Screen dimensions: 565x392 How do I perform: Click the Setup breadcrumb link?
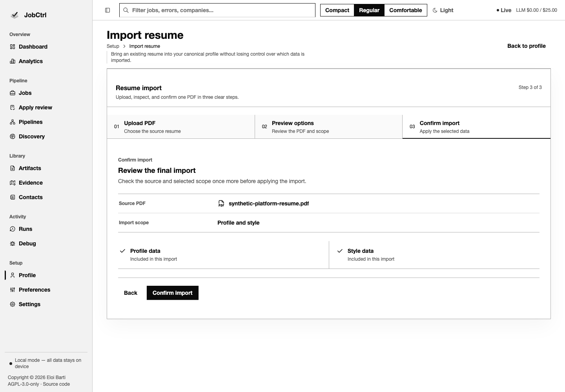(113, 46)
